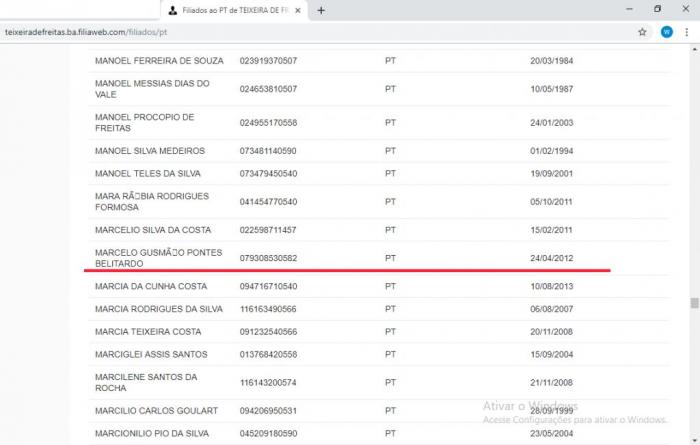Open a new tab with plus button

point(321,10)
